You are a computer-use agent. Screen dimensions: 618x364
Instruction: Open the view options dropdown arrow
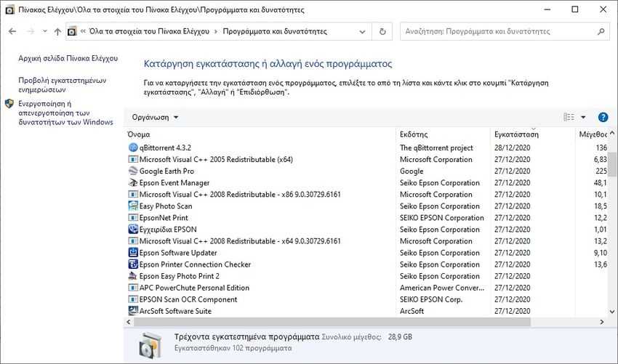coord(583,117)
